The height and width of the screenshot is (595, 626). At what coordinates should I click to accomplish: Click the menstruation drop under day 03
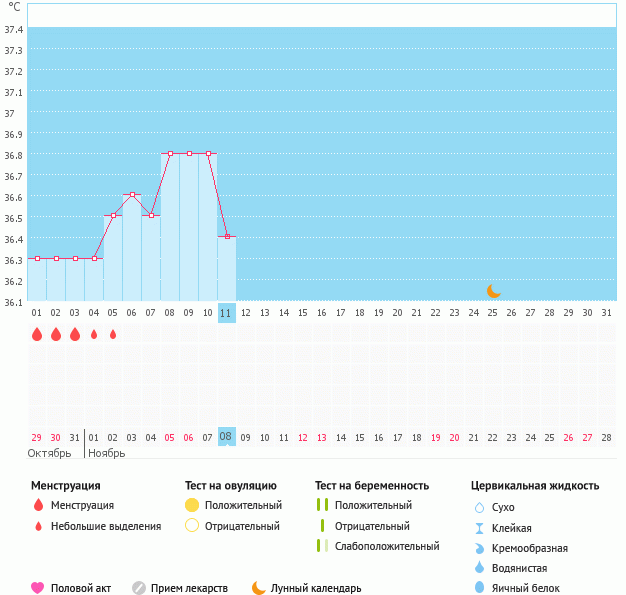pos(75,334)
